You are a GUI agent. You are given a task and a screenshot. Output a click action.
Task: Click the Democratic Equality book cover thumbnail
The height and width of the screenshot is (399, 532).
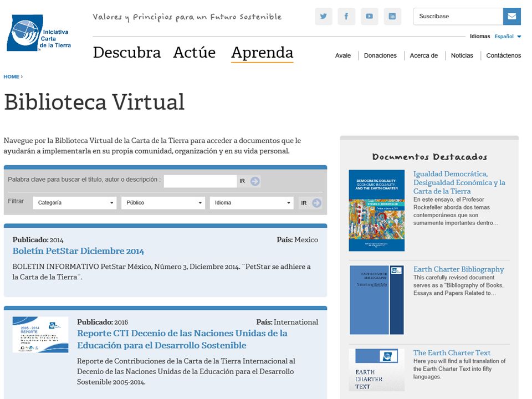tap(377, 211)
